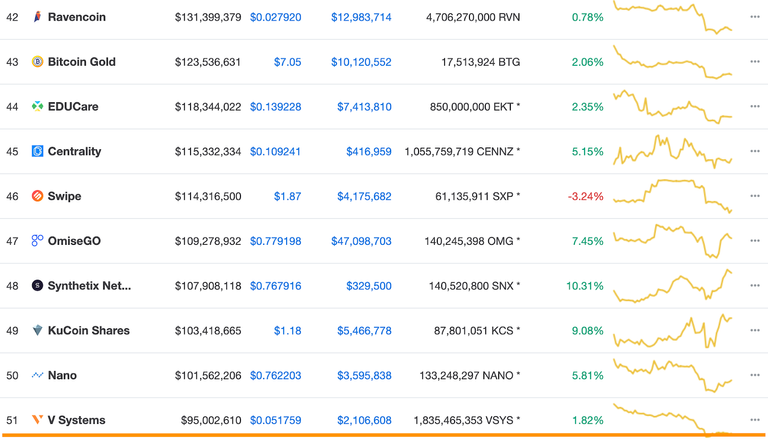768x441 pixels.
Task: Click the Bitcoin Gold coin icon
Action: point(37,62)
